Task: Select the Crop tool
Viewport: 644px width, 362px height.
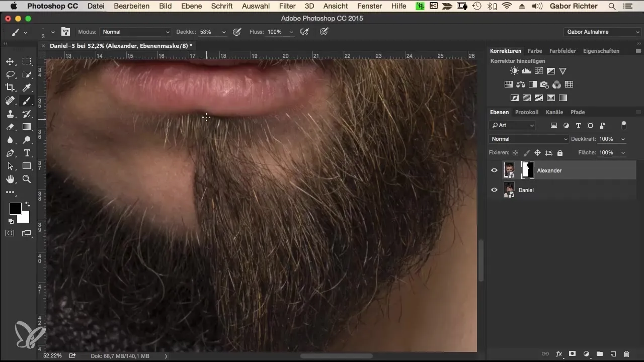Action: tap(10, 87)
